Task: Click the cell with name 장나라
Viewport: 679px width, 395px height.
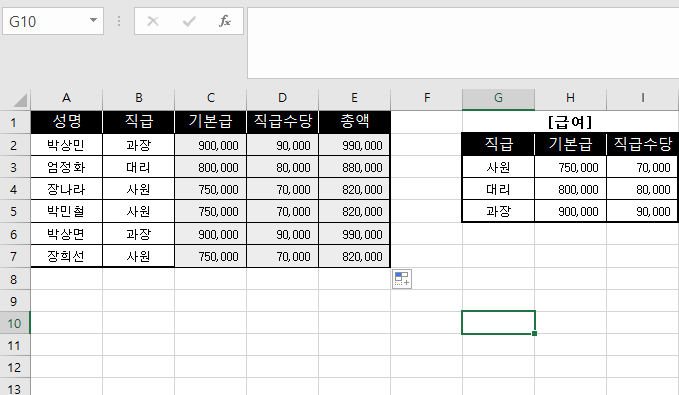Action: click(x=66, y=189)
